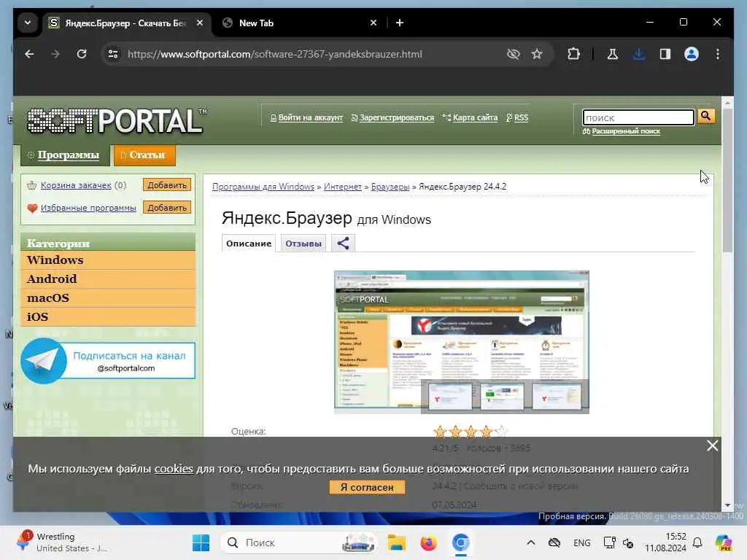Open a new browser tab with plus
This screenshot has width=747, height=560.
pyautogui.click(x=400, y=23)
